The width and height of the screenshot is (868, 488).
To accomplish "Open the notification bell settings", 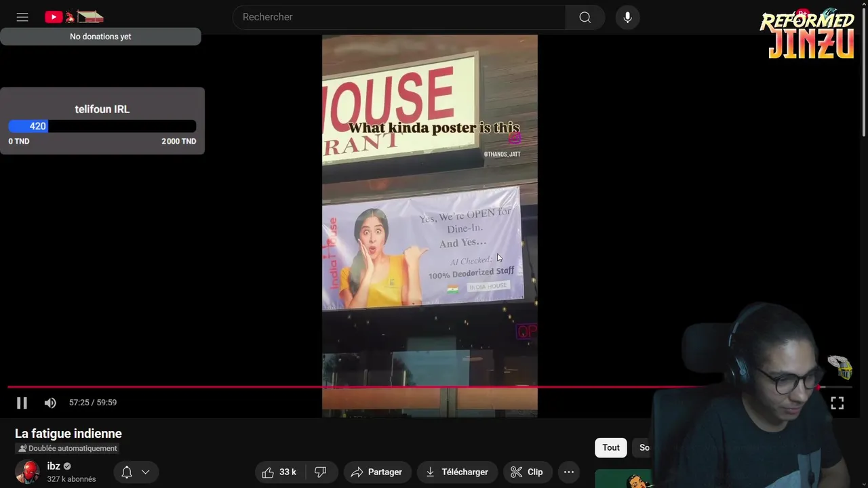I will click(127, 472).
